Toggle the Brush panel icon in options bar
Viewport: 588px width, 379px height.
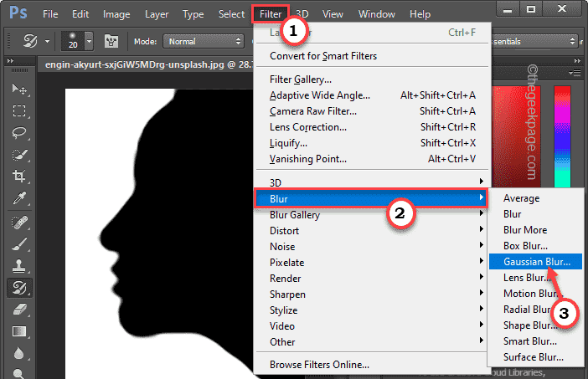point(111,41)
